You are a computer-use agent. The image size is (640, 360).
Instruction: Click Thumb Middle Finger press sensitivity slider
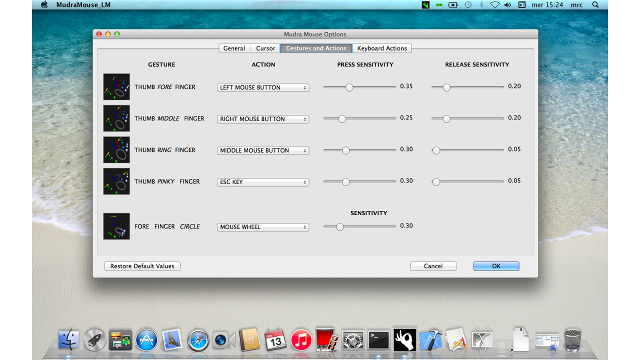[360, 118]
